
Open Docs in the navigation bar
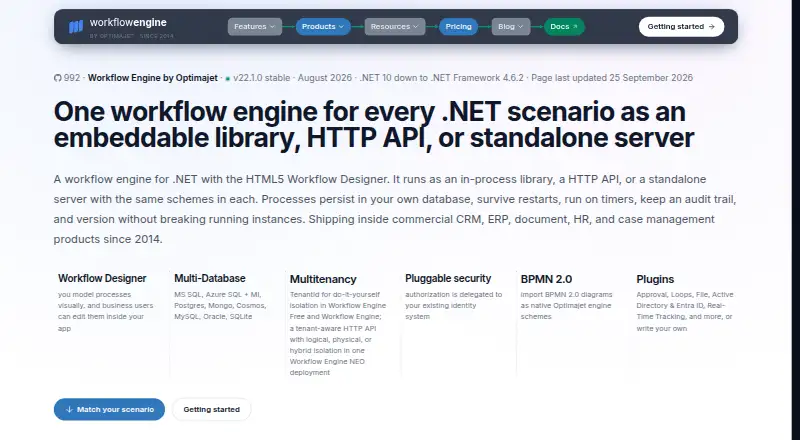(x=564, y=27)
